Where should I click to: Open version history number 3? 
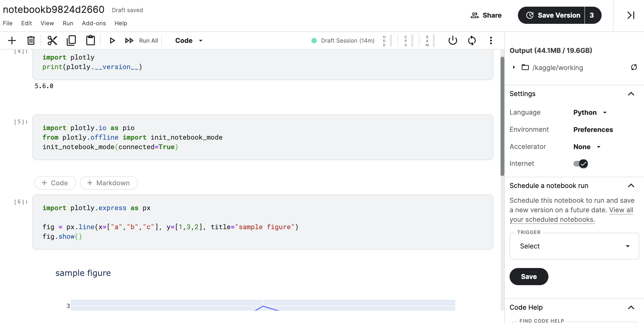(x=593, y=15)
